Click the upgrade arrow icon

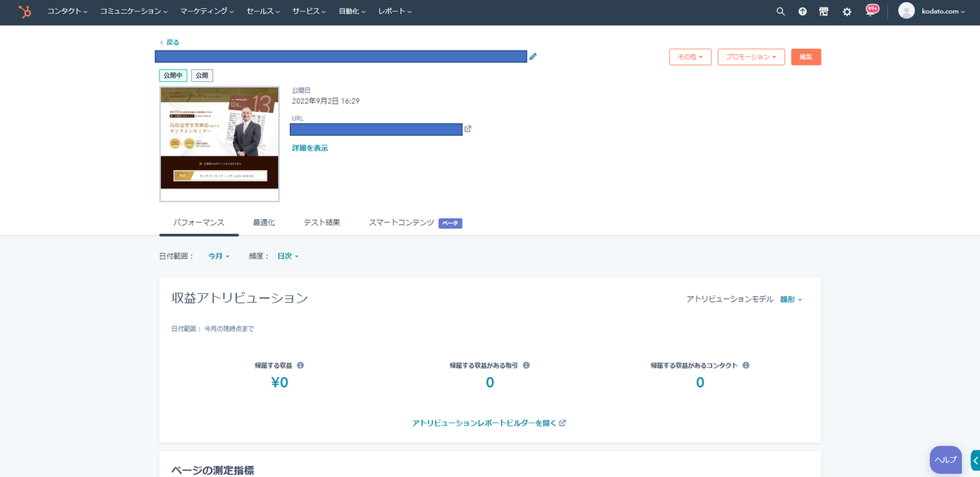click(802, 12)
